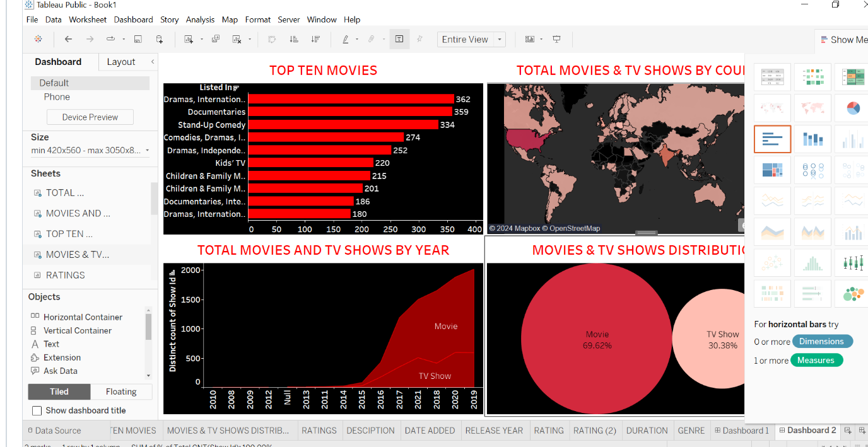
Task: Select the heat map chart in Show Me
Action: 812,77
